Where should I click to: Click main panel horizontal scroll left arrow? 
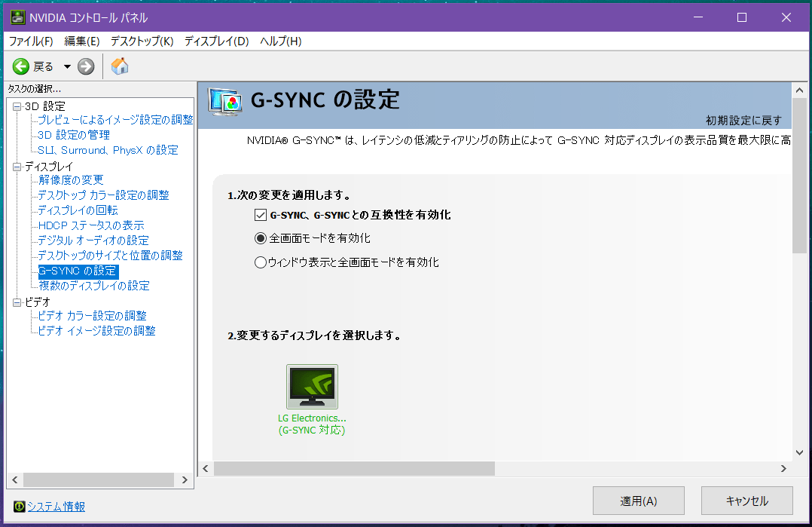[x=206, y=468]
